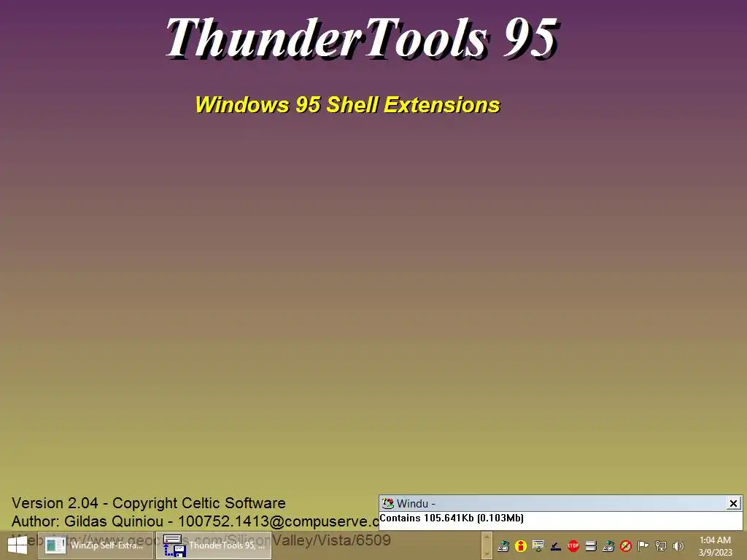The width and height of the screenshot is (747, 560).
Task: Open the volume speaker tray icon
Action: 678,546
